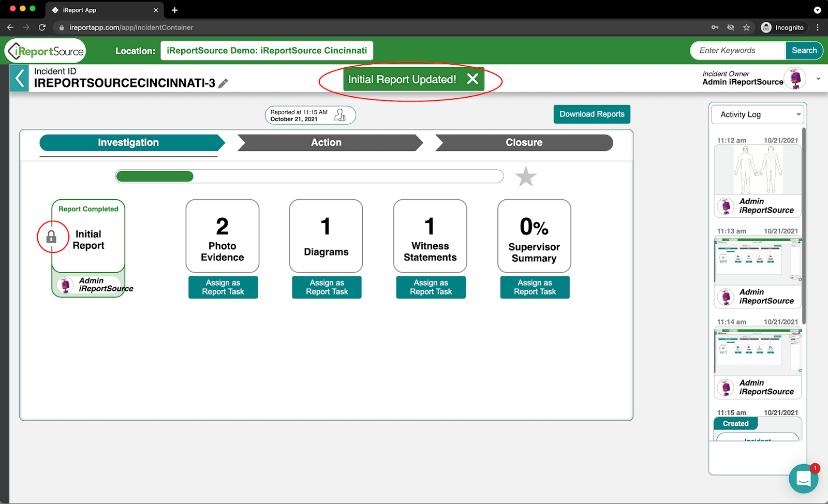Reload the page with the refresh icon
The height and width of the screenshot is (504, 828).
(x=42, y=27)
